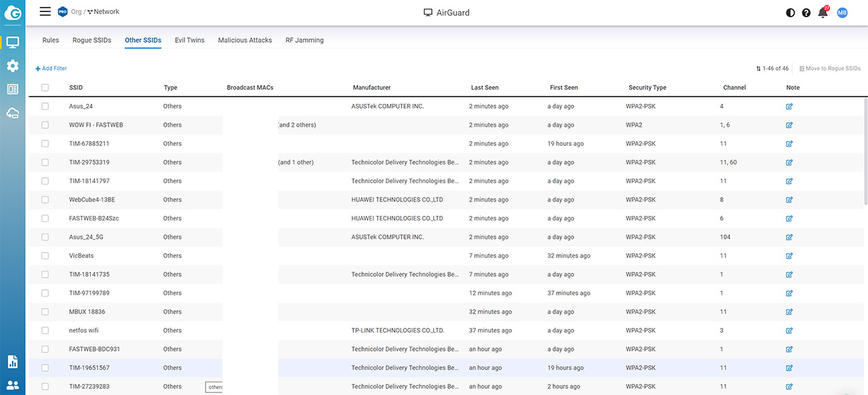
Task: Sort by Type column header
Action: pyautogui.click(x=170, y=88)
